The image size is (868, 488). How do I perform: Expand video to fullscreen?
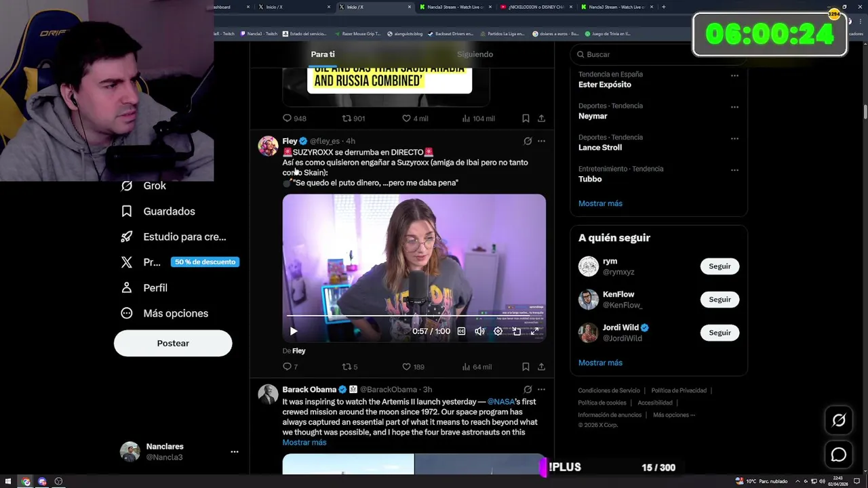point(534,331)
